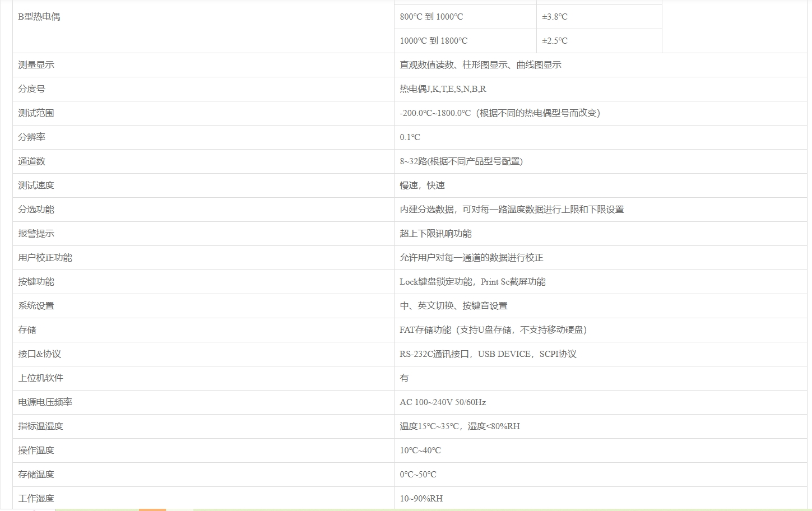Viewport: 812px width, 511px height.
Task: Click the Lock键盘锁定功能 value text
Action: pyautogui.click(x=472, y=282)
